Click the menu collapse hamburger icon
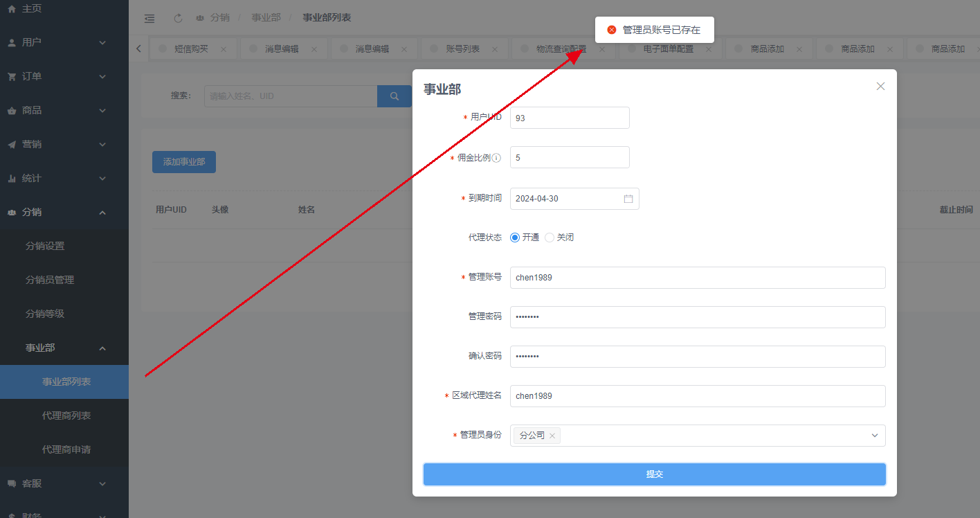 (x=149, y=18)
